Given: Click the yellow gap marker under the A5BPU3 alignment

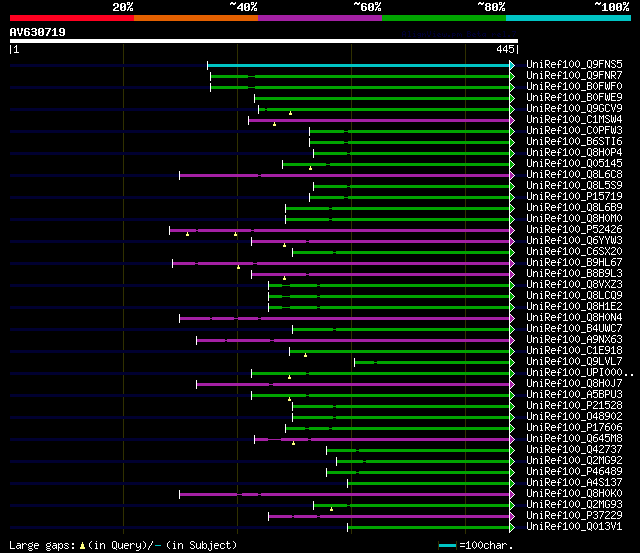Looking at the screenshot, I should pos(289,400).
